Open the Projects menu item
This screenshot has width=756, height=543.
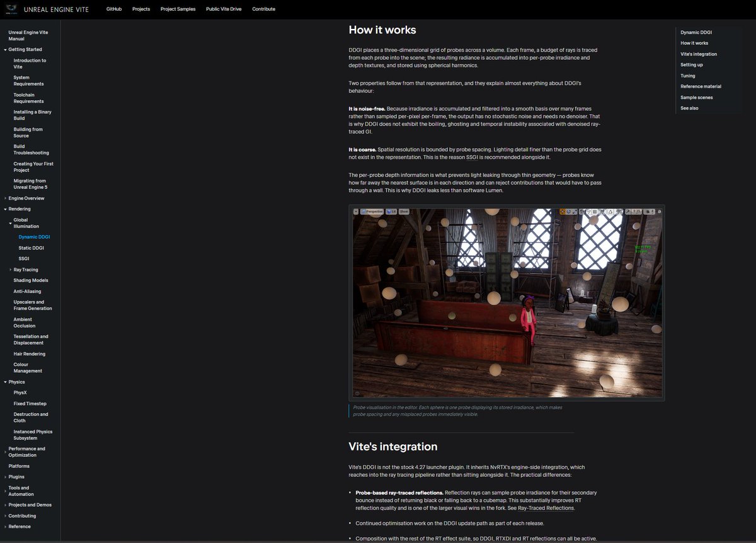141,9
